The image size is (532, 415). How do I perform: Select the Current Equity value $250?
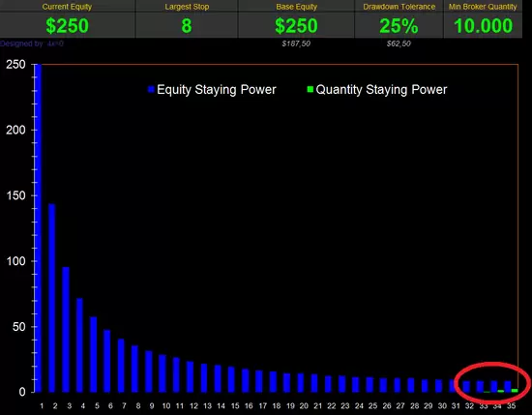pyautogui.click(x=67, y=26)
